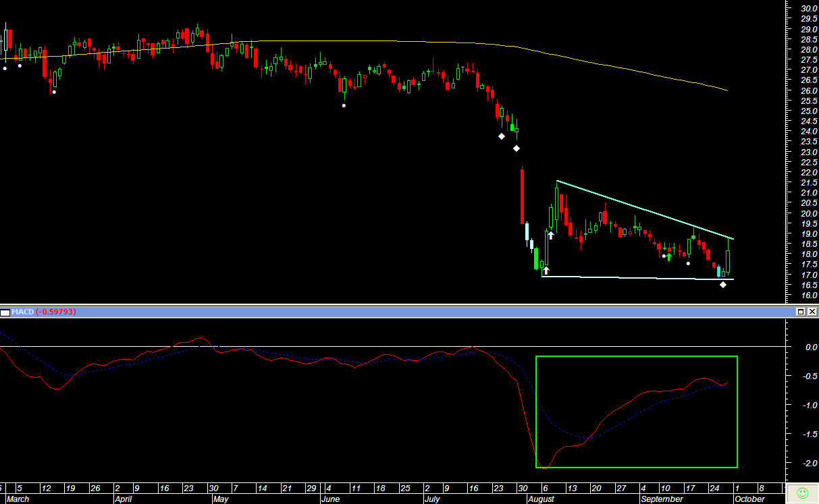Image resolution: width=819 pixels, height=504 pixels.
Task: Click the MACD value (-0.59793)
Action: (x=56, y=312)
